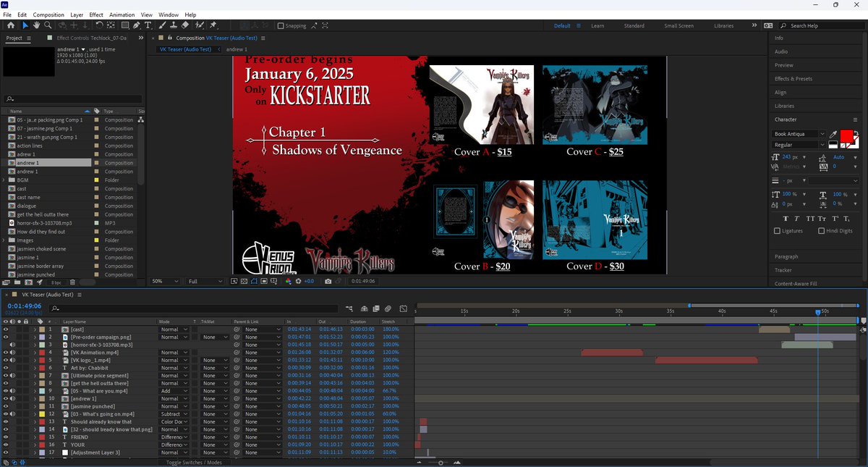Apply All Caps text style

[811, 218]
